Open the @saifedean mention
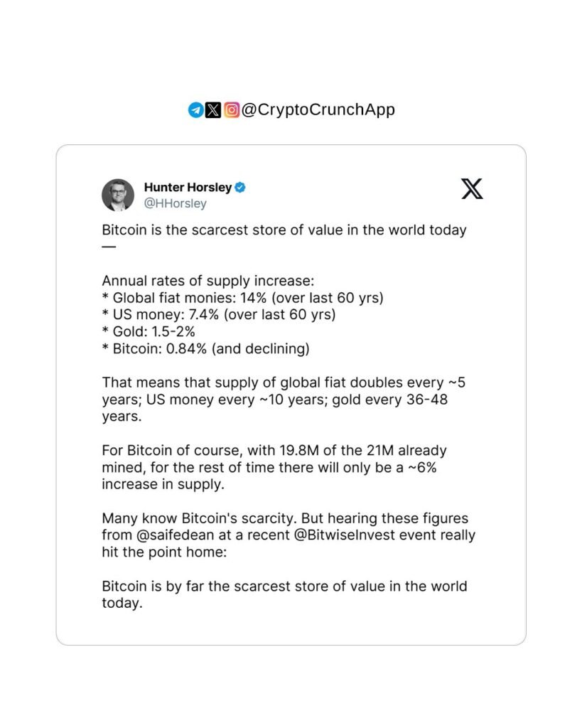The image size is (582, 728). 168,535
